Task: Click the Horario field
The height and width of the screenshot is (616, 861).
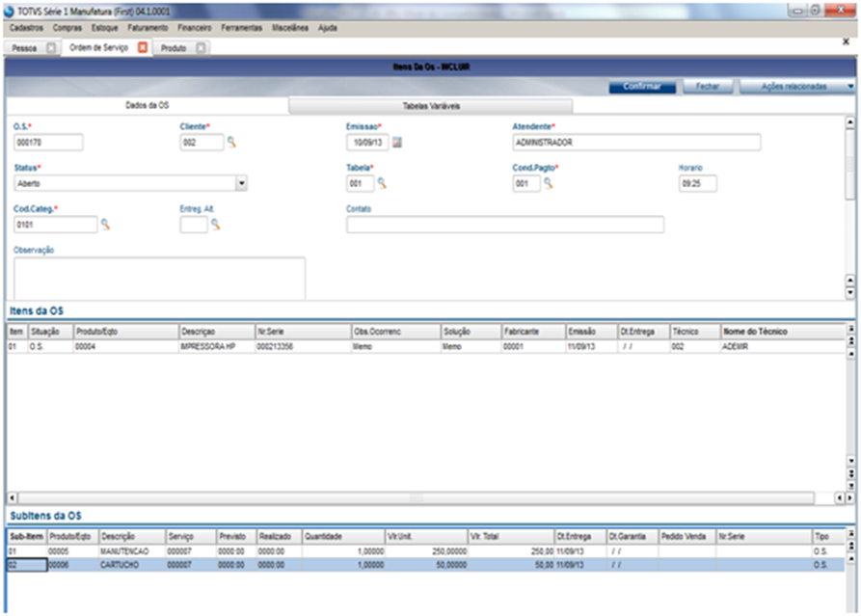Action: coord(697,183)
